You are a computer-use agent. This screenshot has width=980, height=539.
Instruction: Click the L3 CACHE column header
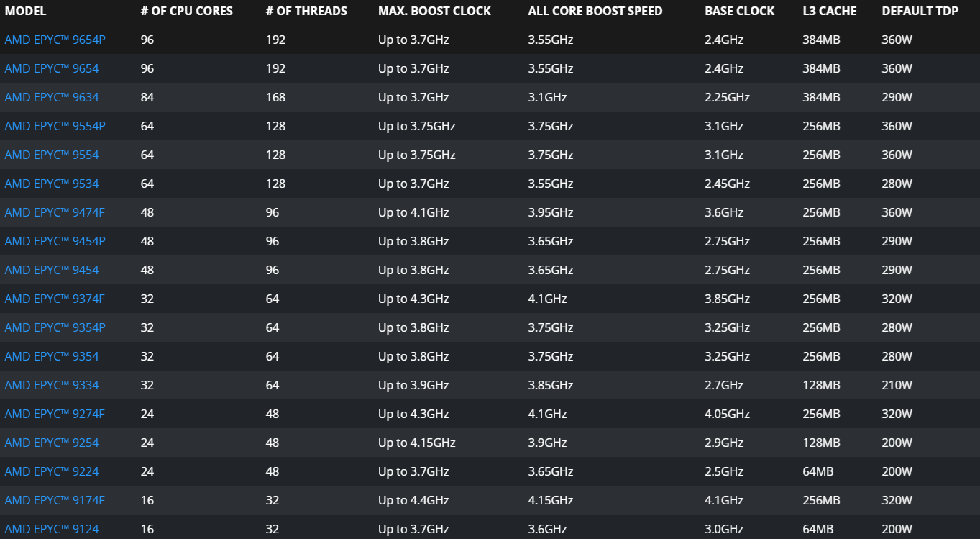pyautogui.click(x=830, y=11)
